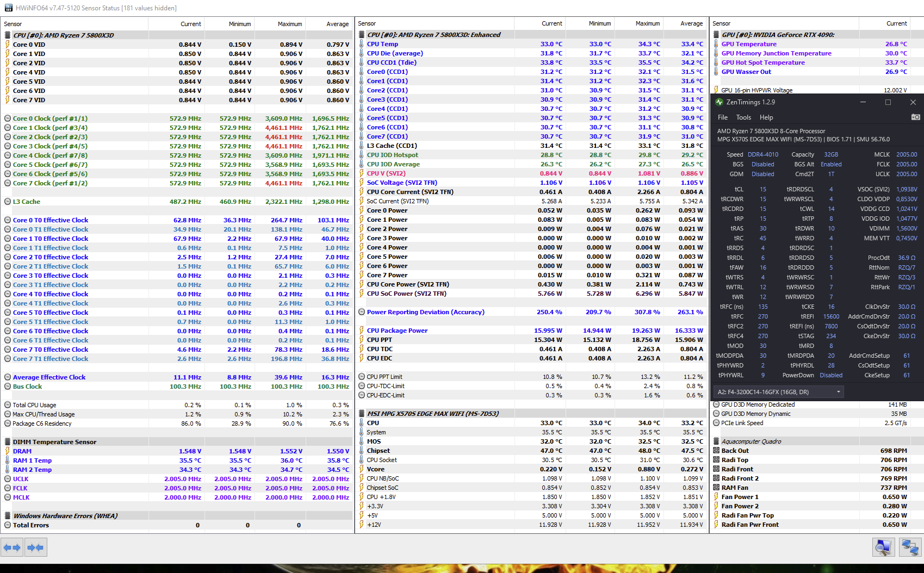
Task: Click the chip icon beside Aquacomputer Quadro
Action: (x=716, y=441)
